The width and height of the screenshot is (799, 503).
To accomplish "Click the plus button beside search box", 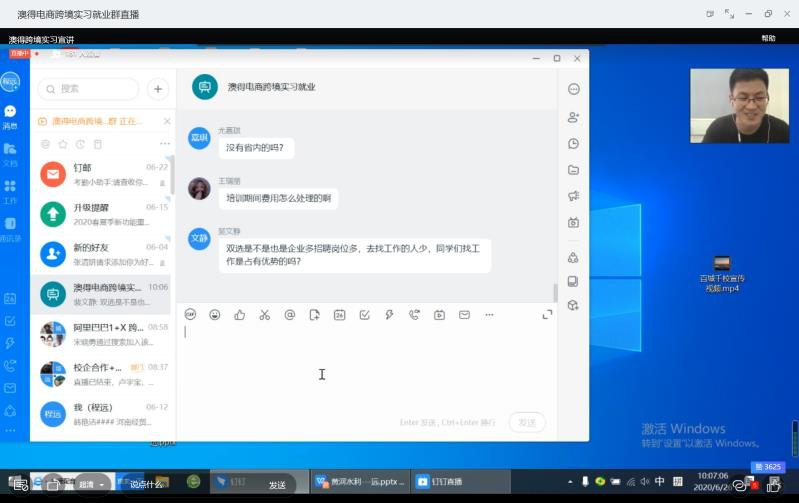I will click(158, 89).
